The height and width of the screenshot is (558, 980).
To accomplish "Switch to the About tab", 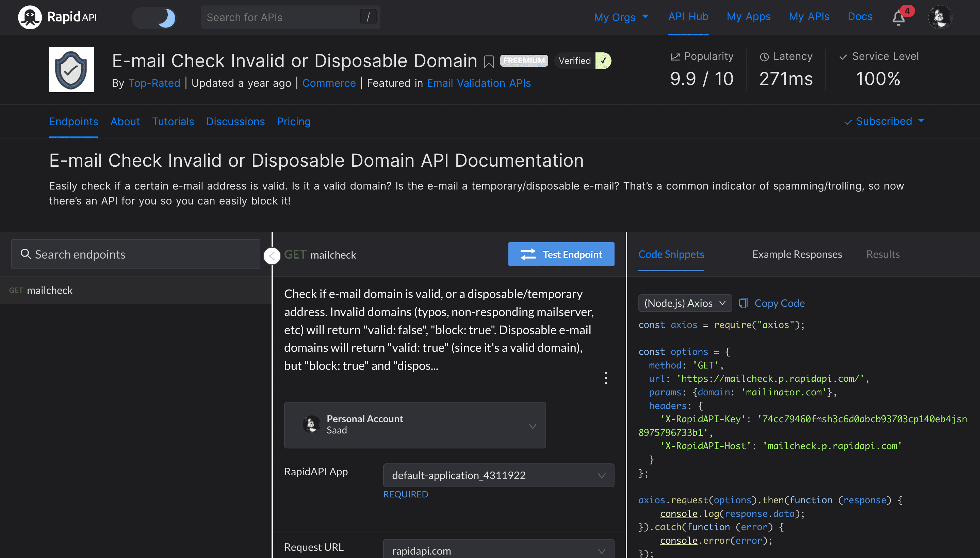I will pos(125,122).
